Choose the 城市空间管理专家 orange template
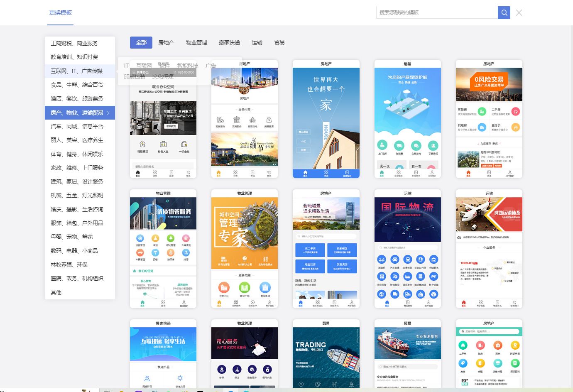This screenshot has height=392, width=573. pyautogui.click(x=245, y=249)
